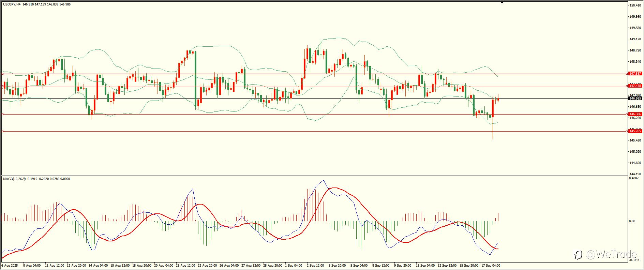
Task: Click the 9 Sep 20:00 time label
Action: 403,266
